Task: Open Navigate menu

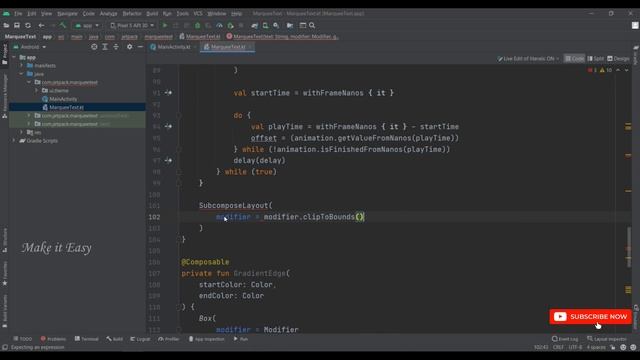Action: click(67, 13)
